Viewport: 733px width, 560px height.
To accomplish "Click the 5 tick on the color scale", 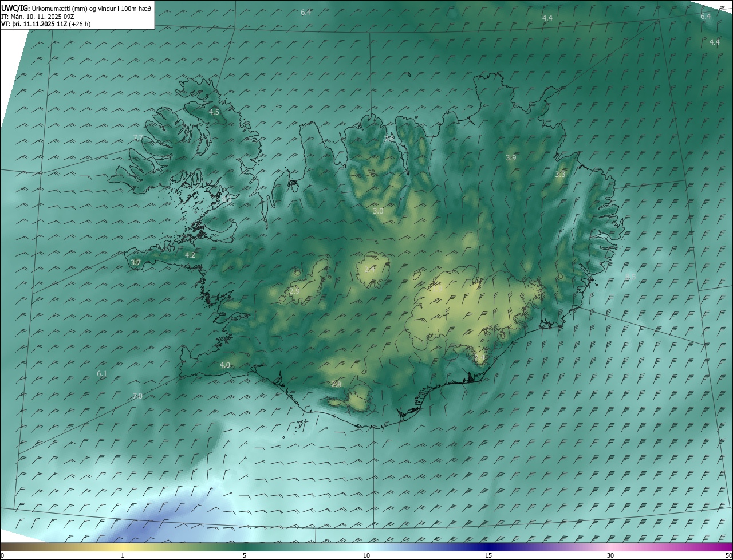I will click(x=245, y=555).
